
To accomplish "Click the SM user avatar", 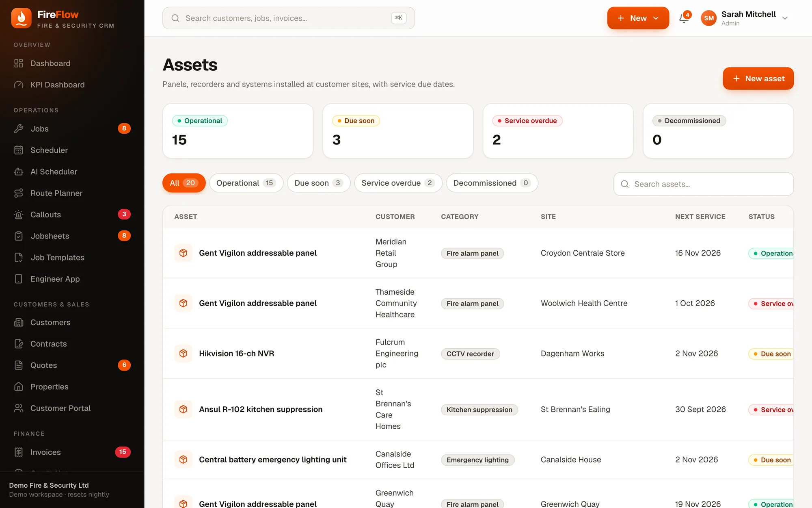I will tap(709, 18).
